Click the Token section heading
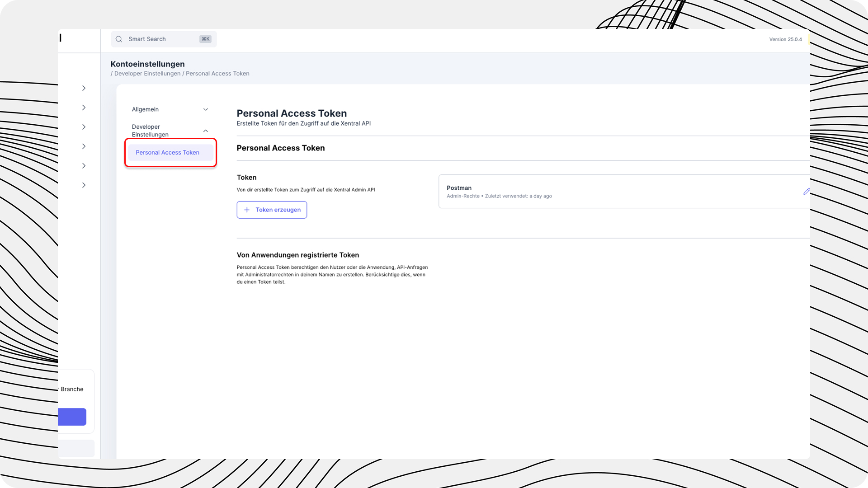The height and width of the screenshot is (488, 868). coord(246,178)
